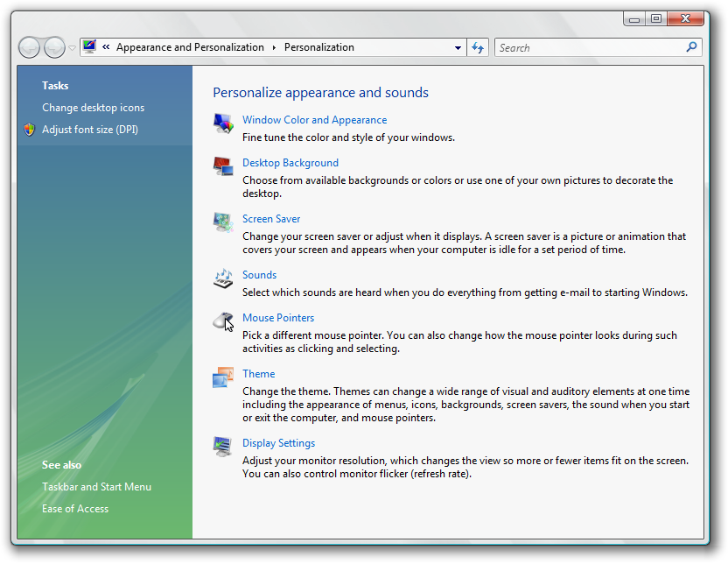Open the Ease of Access link

coord(75,509)
